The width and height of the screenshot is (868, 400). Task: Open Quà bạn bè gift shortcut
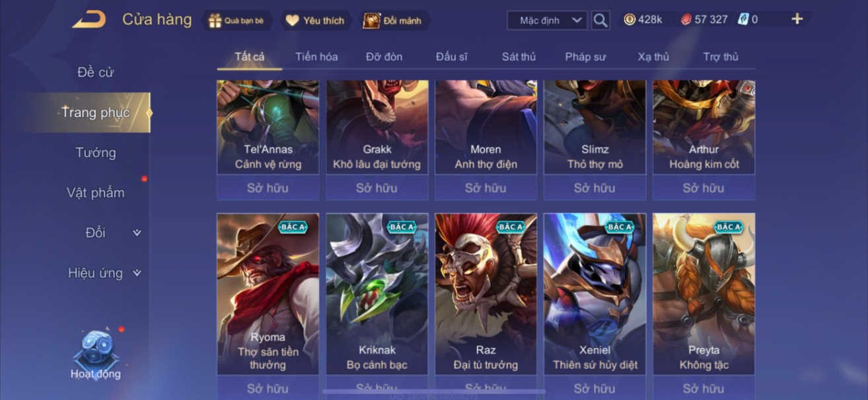[236, 20]
